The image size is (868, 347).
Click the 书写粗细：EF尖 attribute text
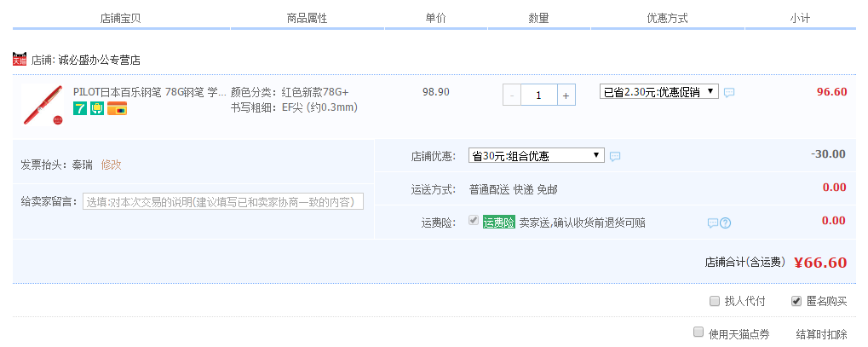coord(295,107)
